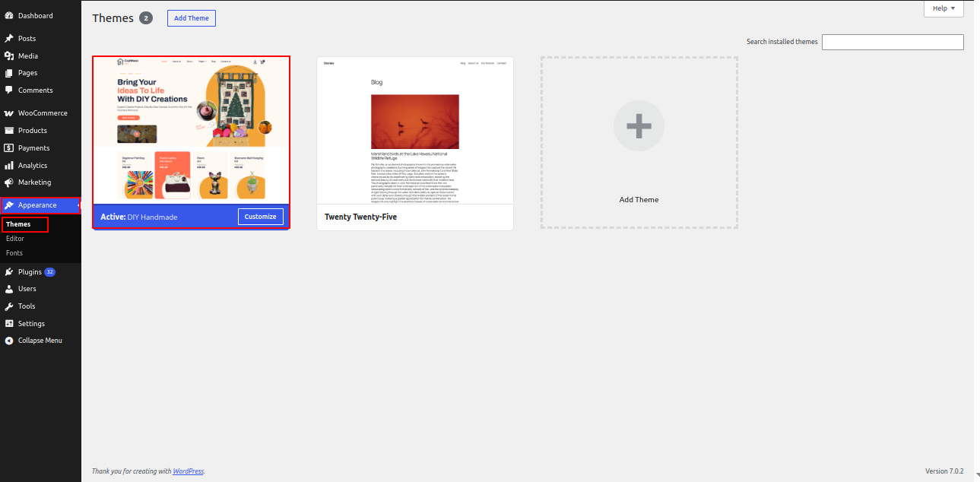The image size is (980, 482).
Task: Collapse the admin sidebar via Collapse Menu text
Action: 40,341
